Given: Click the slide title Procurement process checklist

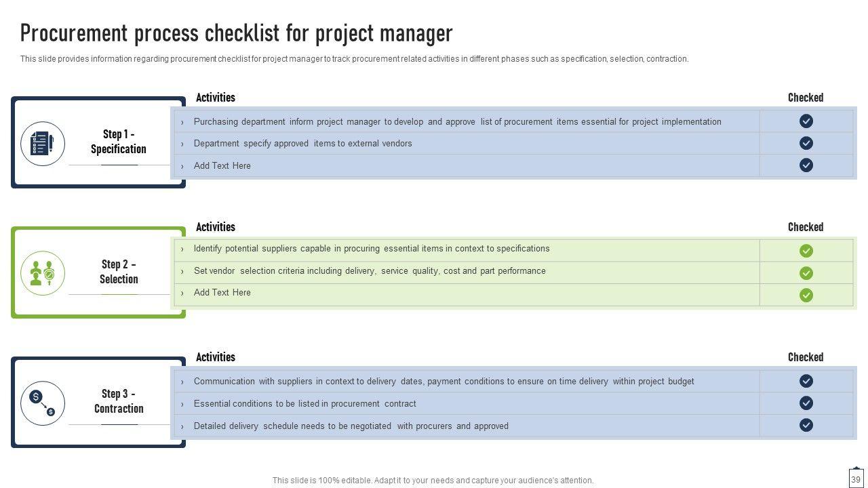Looking at the screenshot, I should 236,33.
